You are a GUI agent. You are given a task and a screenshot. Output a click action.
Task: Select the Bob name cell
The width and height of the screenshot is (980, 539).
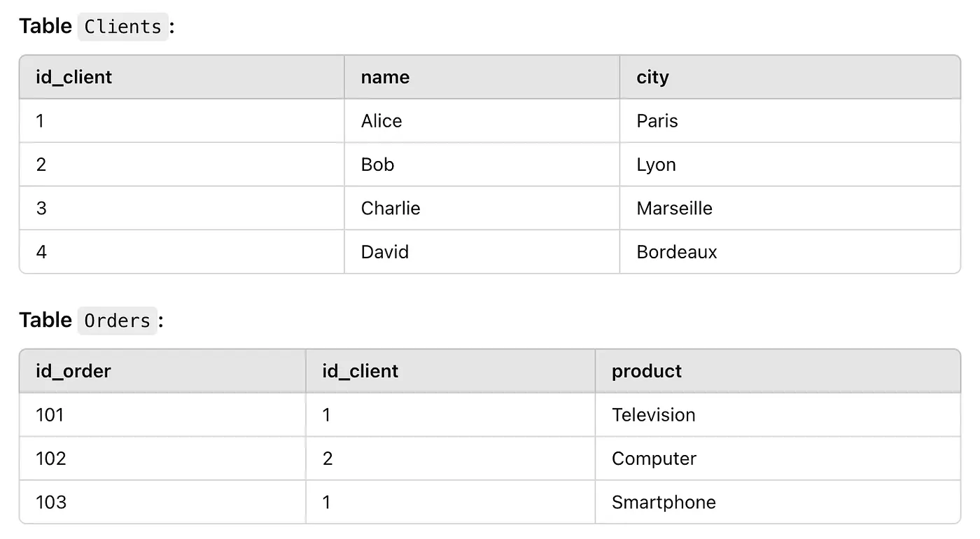[482, 164]
